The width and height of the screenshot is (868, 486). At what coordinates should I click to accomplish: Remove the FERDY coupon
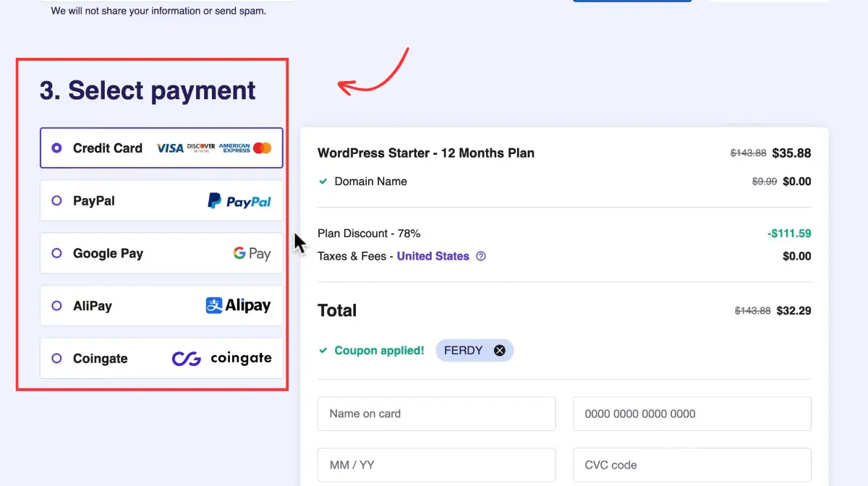click(x=499, y=350)
